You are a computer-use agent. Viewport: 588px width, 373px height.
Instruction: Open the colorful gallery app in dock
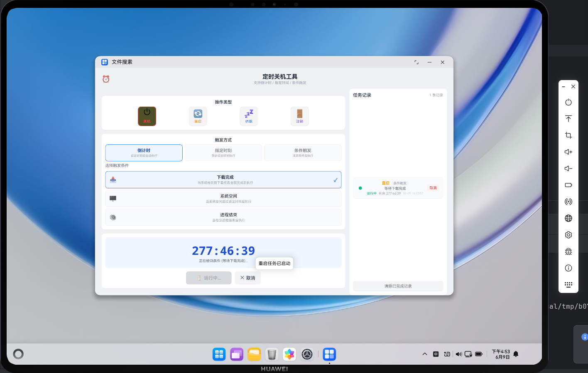(x=289, y=354)
